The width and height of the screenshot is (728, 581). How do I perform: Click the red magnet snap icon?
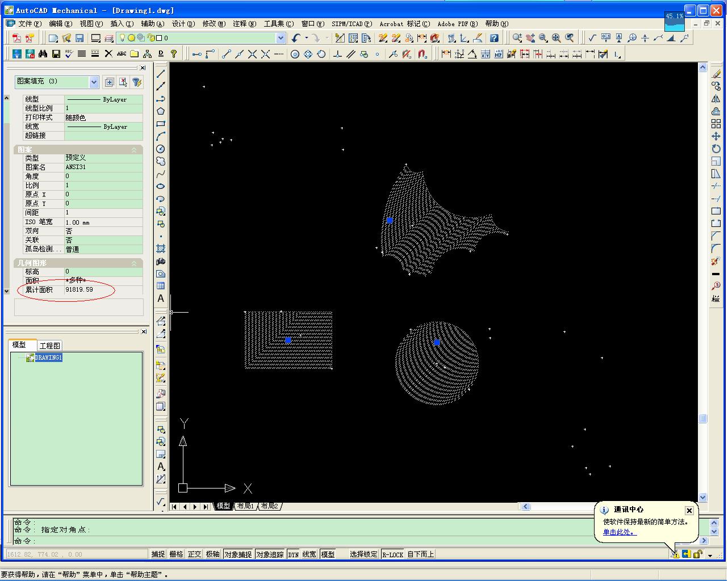(422, 54)
